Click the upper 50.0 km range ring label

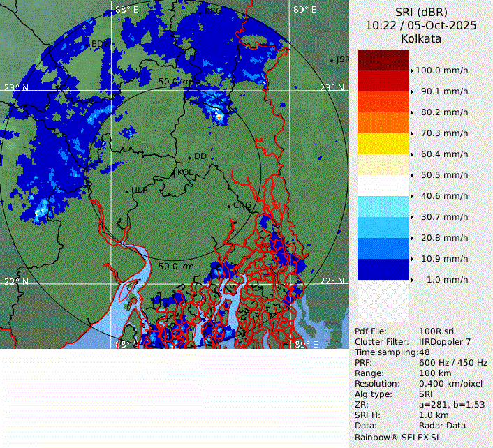point(177,82)
